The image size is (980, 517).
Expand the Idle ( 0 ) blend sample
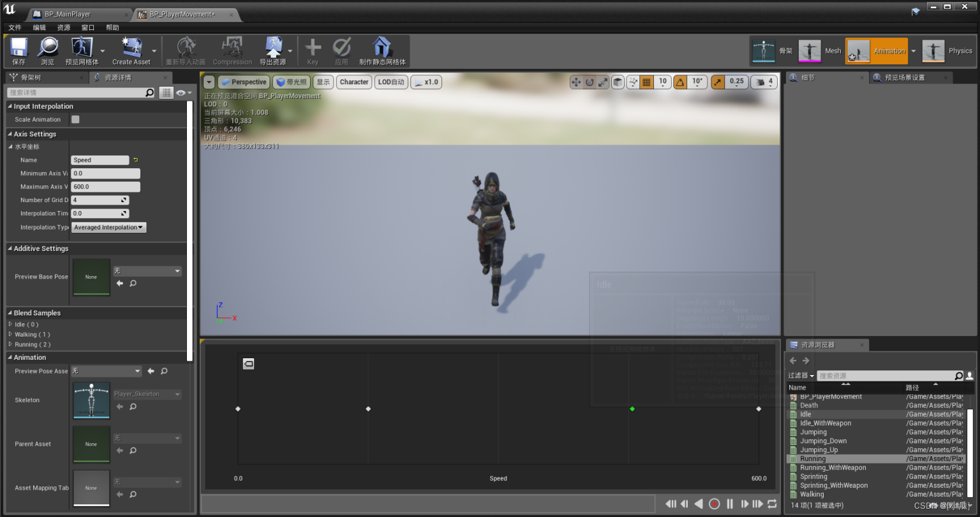coord(10,324)
